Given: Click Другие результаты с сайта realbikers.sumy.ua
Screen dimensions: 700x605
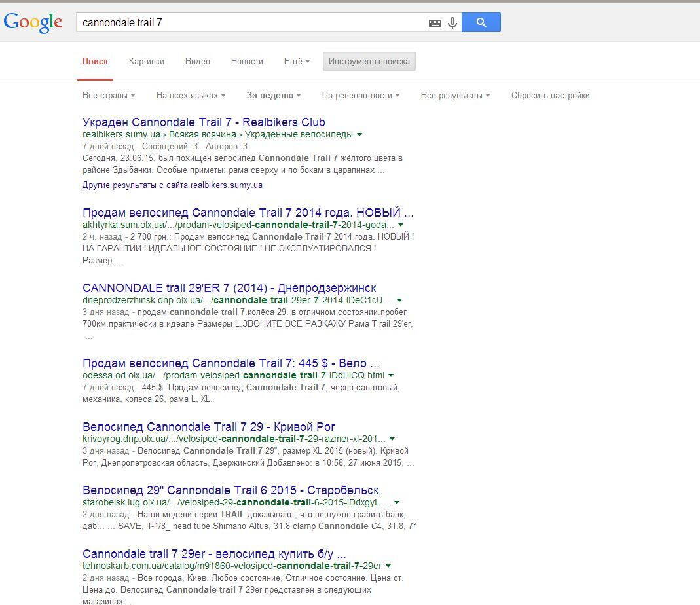Looking at the screenshot, I should point(172,185).
